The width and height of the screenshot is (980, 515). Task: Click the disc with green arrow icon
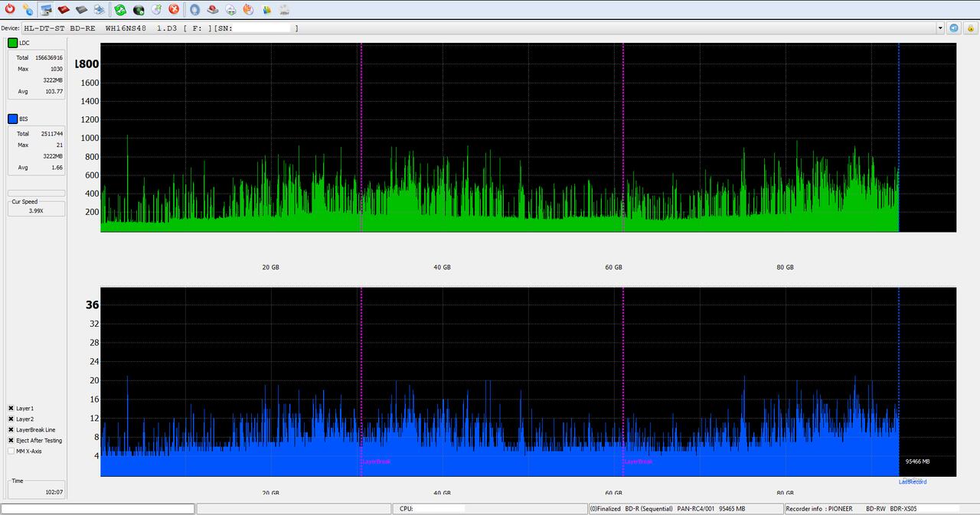point(156,10)
